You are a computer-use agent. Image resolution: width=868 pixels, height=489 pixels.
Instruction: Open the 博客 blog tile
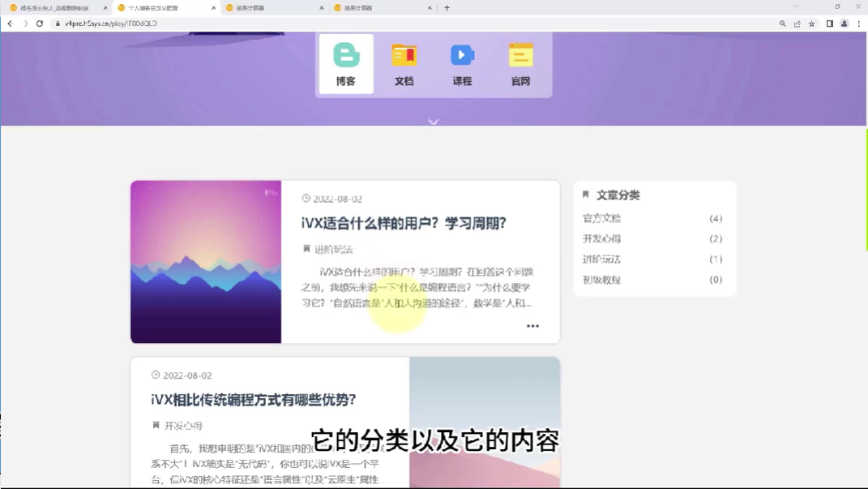pos(346,64)
